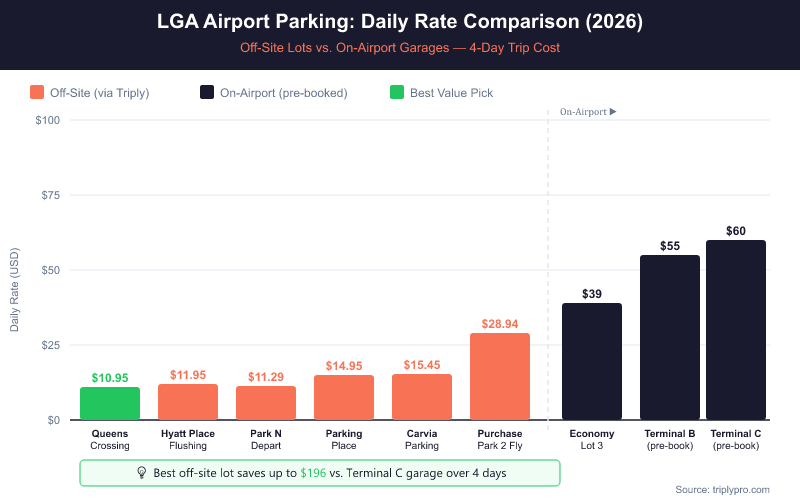
Task: Toggle the Off-Site (via Triply) legend label
Action: 99,93
